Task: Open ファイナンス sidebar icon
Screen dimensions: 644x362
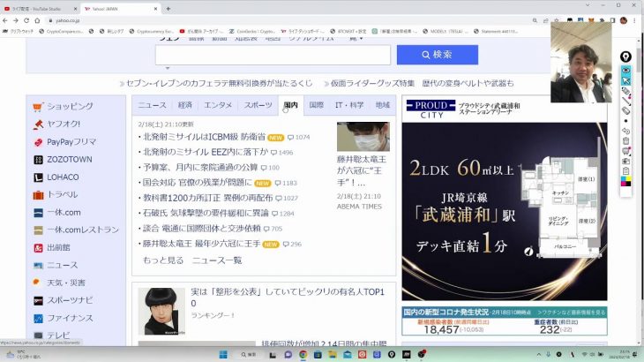Action: (x=38, y=318)
